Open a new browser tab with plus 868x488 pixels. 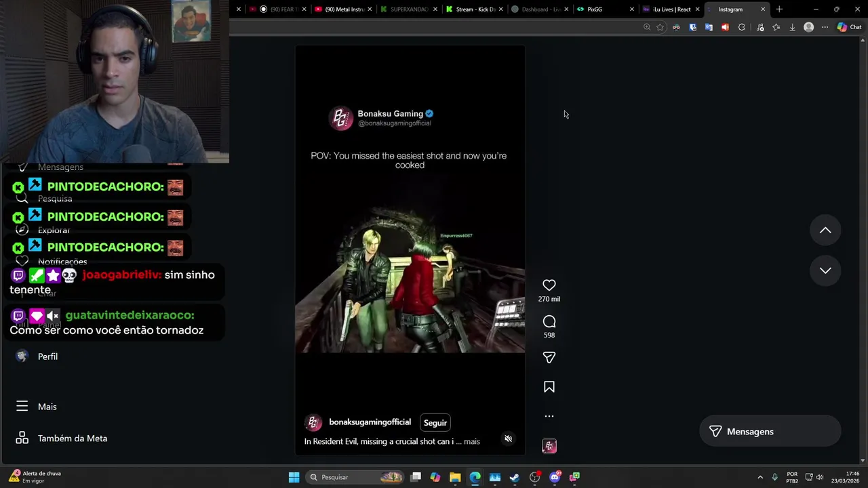[x=779, y=9]
